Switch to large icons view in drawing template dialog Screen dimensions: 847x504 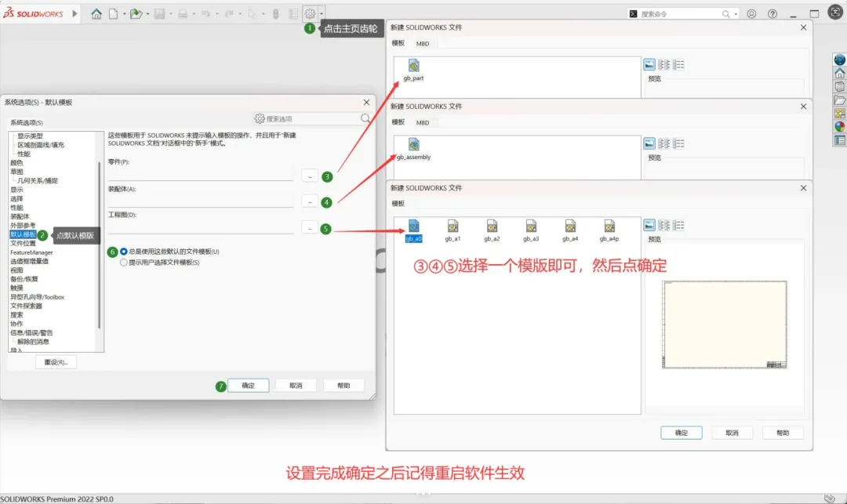(649, 226)
